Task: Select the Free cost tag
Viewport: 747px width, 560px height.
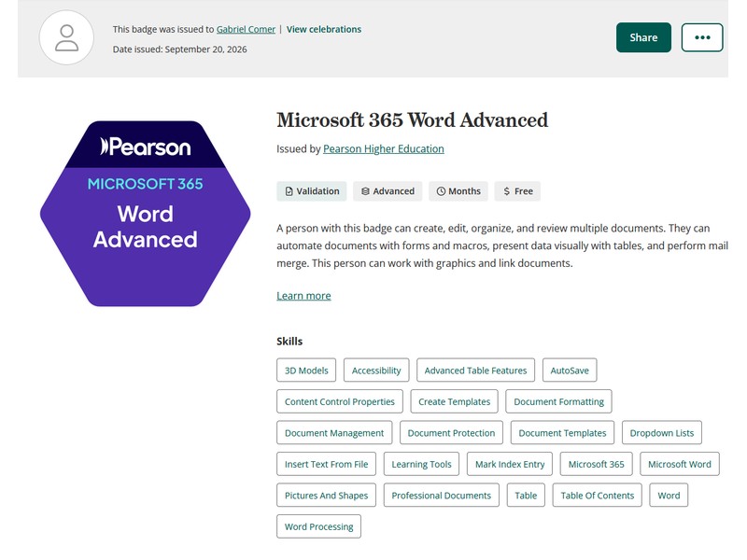Action: pyautogui.click(x=517, y=191)
